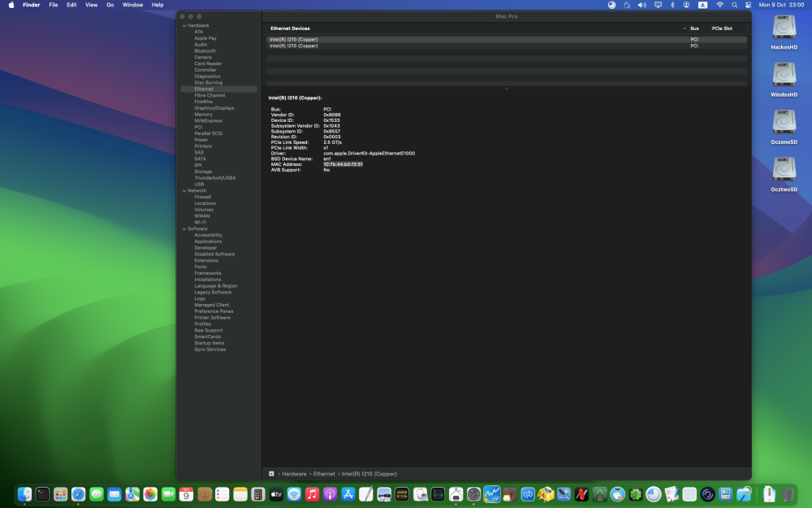Click Hardware in the bottom path bar
Image resolution: width=812 pixels, height=508 pixels.
[294, 474]
